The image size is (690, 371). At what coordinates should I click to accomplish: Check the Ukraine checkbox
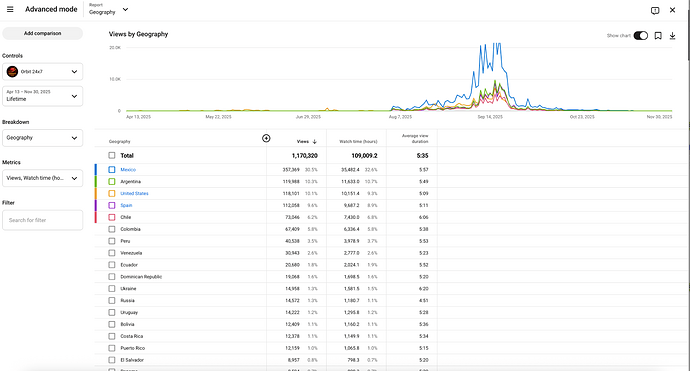point(112,288)
